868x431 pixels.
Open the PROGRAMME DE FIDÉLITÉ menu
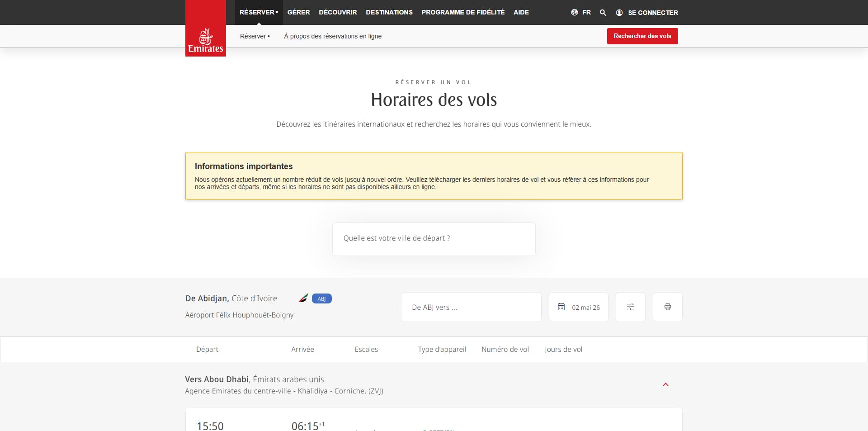point(463,12)
